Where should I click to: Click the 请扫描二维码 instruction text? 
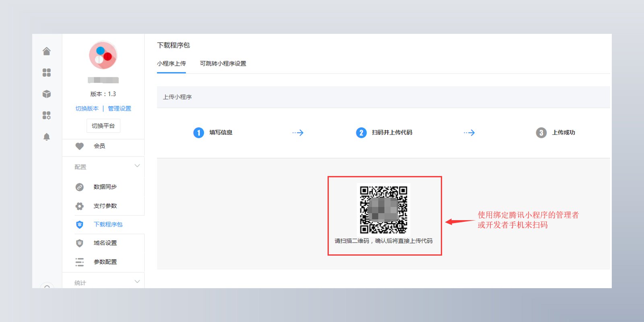coord(384,241)
